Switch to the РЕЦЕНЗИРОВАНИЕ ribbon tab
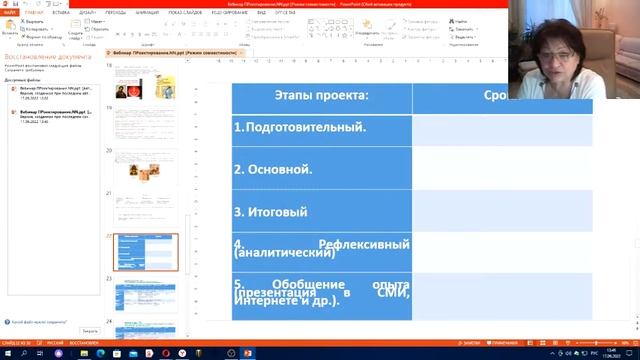640x360 pixels. 229,13
